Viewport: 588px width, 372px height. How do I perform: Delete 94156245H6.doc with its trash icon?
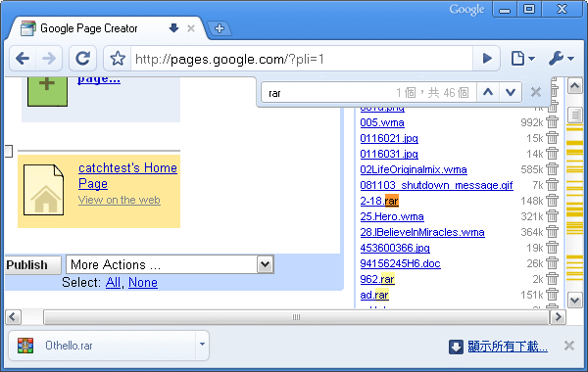(552, 263)
